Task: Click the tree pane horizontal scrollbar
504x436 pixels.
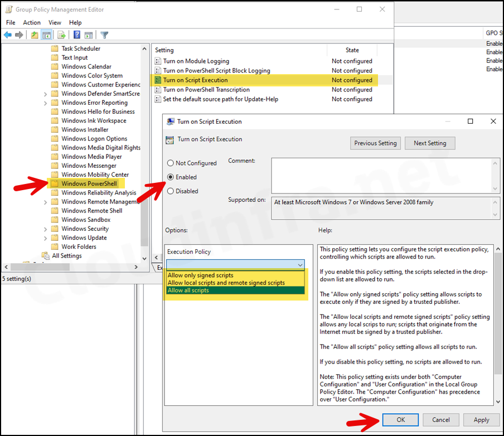Action: point(71,267)
